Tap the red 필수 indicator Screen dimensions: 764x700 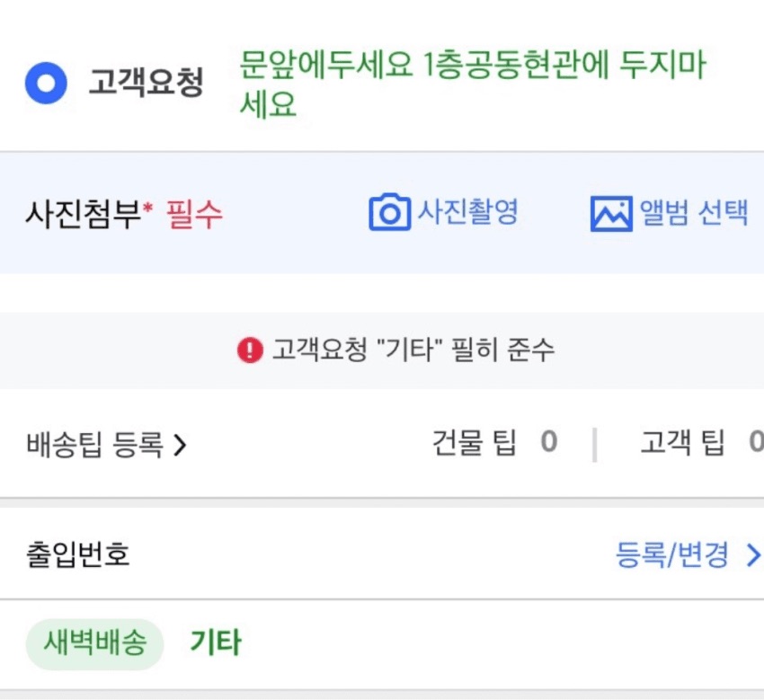pos(194,214)
